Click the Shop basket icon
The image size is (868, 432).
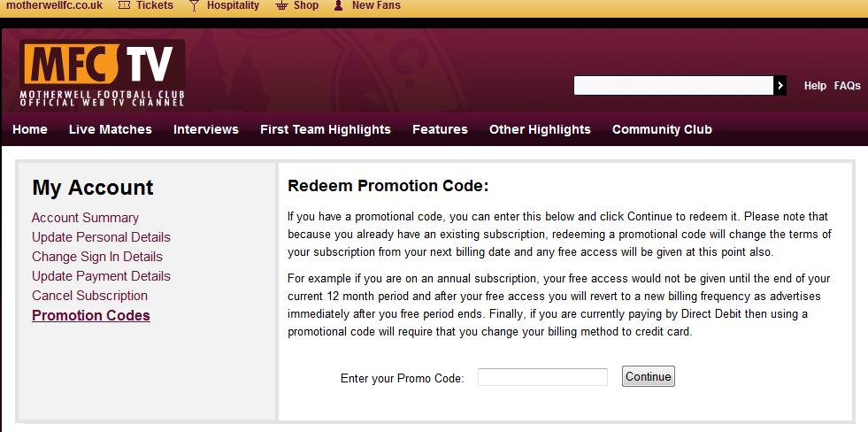point(281,5)
